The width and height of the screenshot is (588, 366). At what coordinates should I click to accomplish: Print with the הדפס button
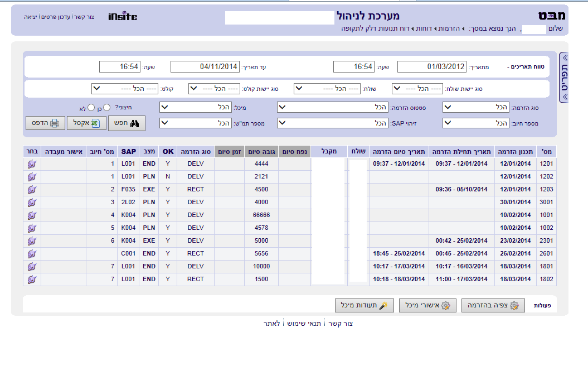[45, 123]
